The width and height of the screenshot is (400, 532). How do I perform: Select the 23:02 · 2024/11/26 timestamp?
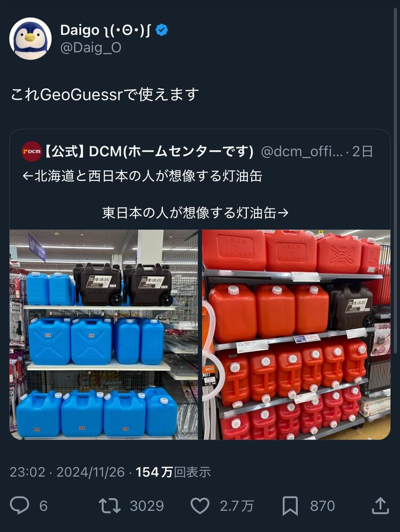click(67, 472)
